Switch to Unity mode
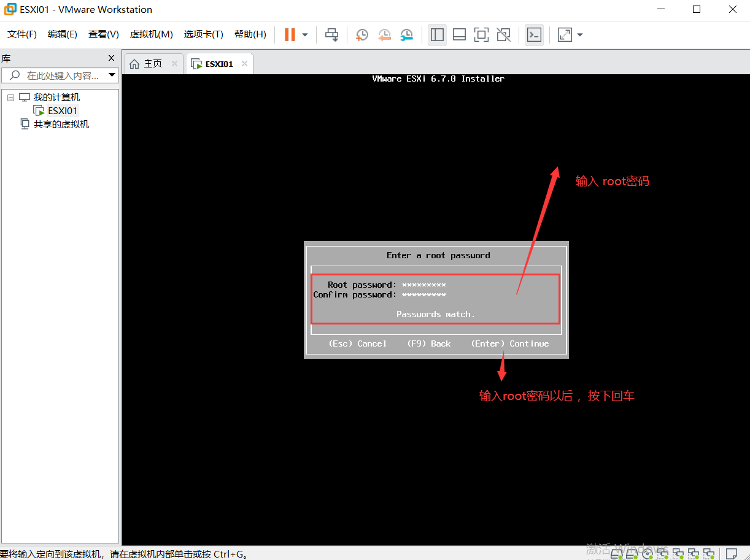The width and height of the screenshot is (750, 560). [504, 35]
